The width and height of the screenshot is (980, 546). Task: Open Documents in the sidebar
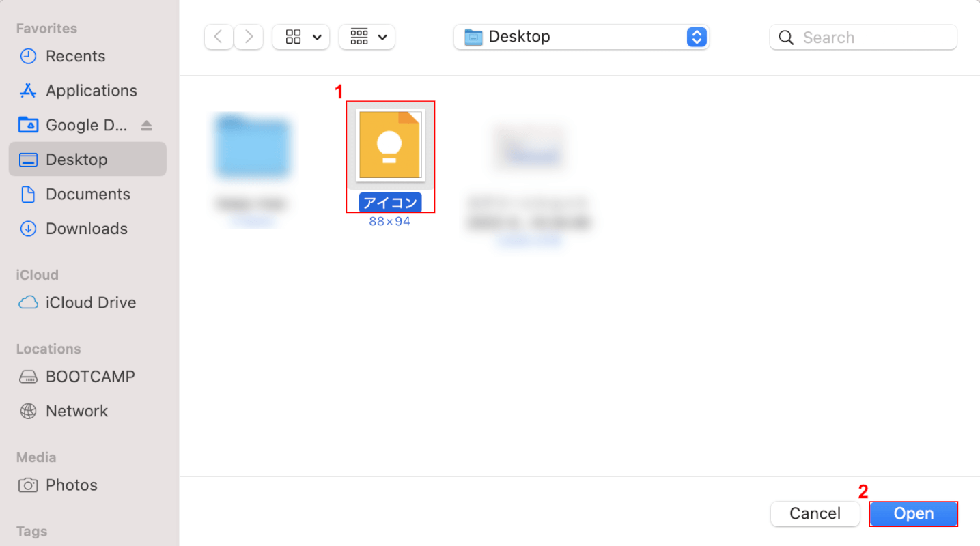(87, 194)
